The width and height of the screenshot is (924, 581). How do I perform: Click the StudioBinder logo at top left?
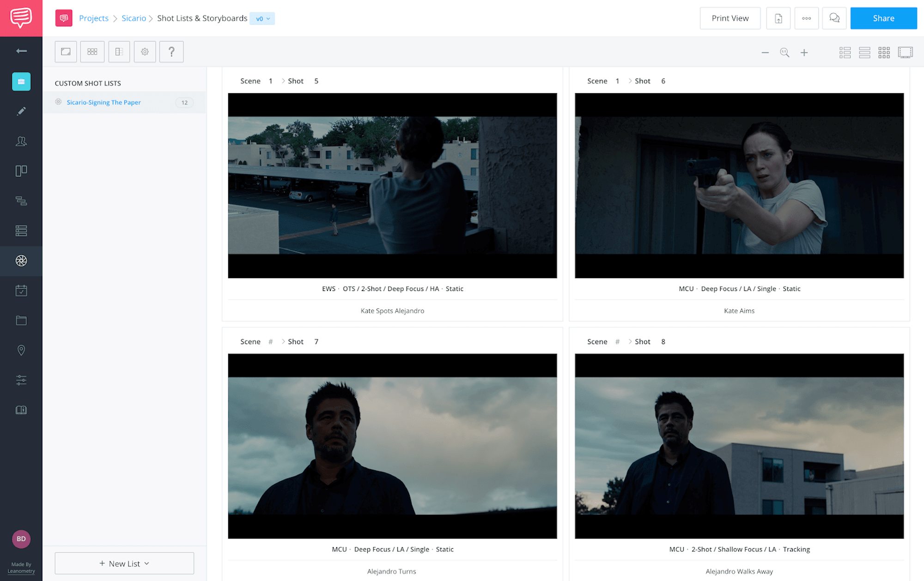click(x=21, y=18)
